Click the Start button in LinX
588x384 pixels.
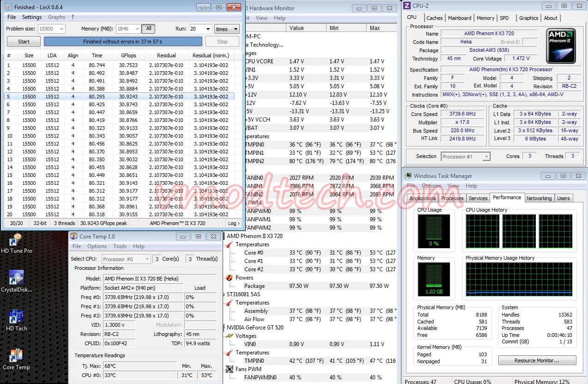point(24,42)
